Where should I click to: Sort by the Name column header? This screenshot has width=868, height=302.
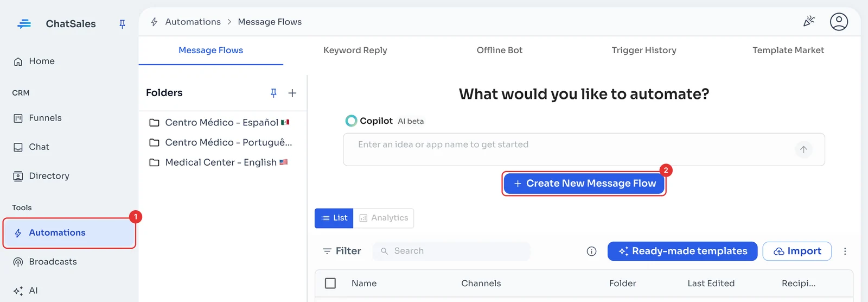pyautogui.click(x=364, y=284)
